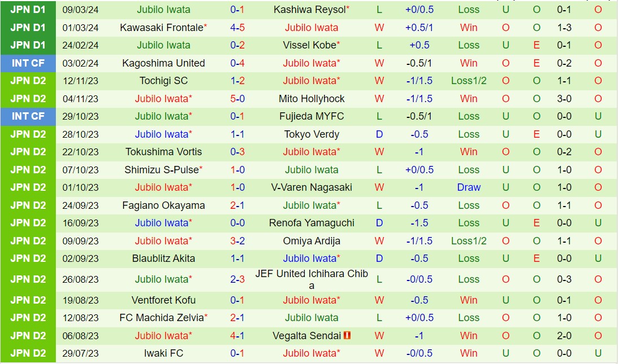Open the 5-0 score versus Mito Hollyhock
The height and width of the screenshot is (364, 618).
237,99
